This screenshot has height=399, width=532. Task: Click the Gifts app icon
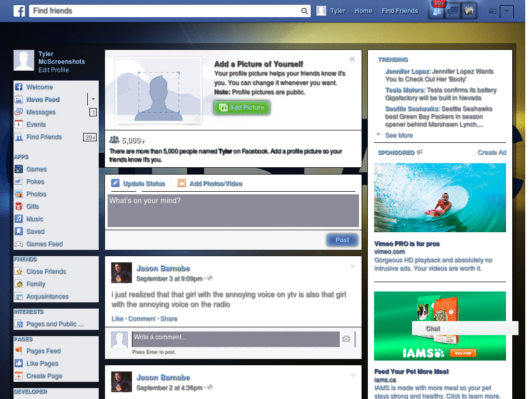(x=19, y=206)
